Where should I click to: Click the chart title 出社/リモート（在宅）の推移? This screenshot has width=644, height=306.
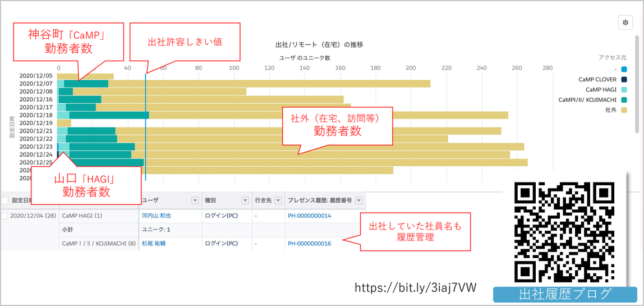(319, 44)
